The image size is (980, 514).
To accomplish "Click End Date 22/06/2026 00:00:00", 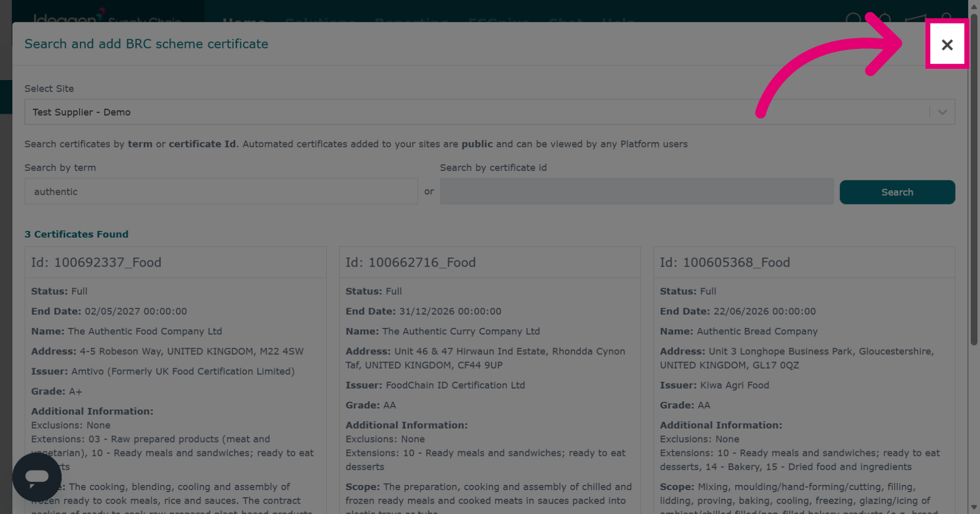I will click(738, 312).
